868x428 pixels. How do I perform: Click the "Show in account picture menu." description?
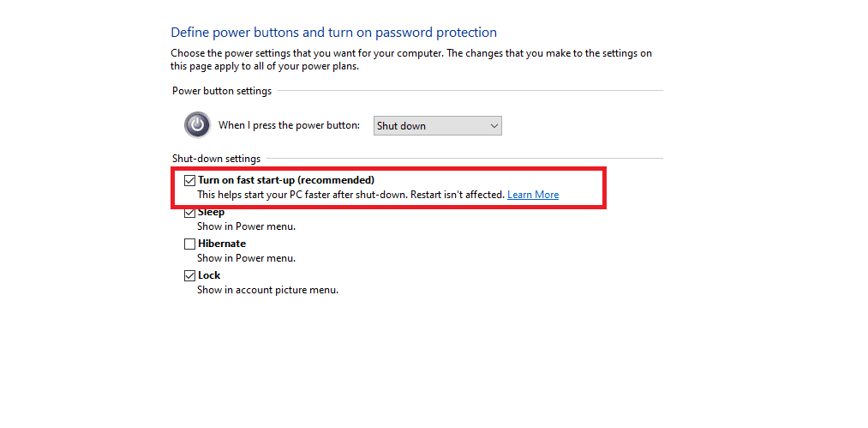267,290
